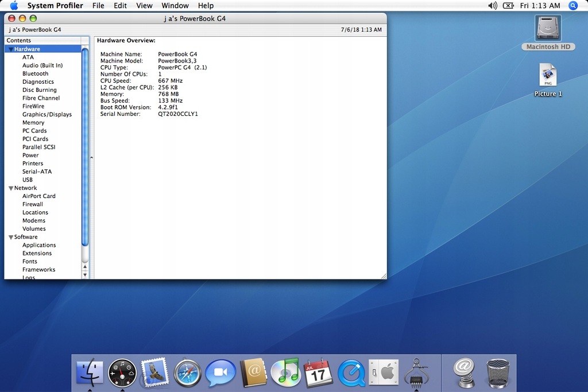Select Printers in Contents list

click(x=33, y=164)
